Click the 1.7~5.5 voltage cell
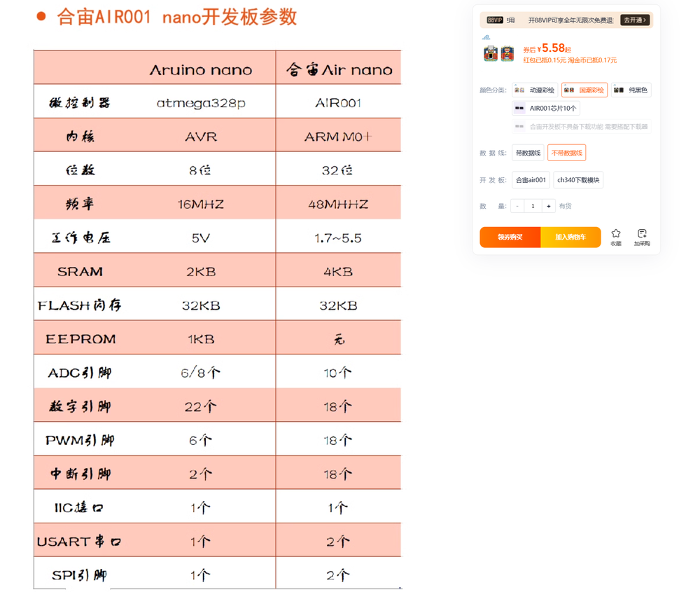The image size is (700, 592). click(x=338, y=238)
